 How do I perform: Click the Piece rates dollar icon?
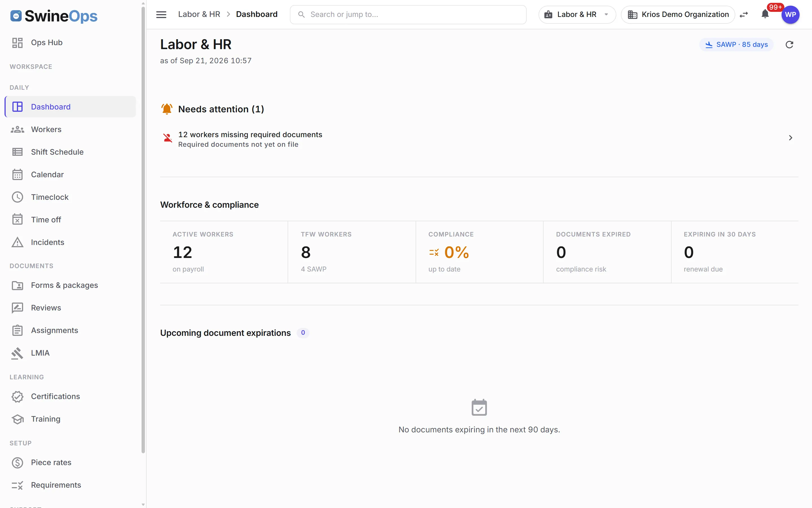pyautogui.click(x=17, y=462)
